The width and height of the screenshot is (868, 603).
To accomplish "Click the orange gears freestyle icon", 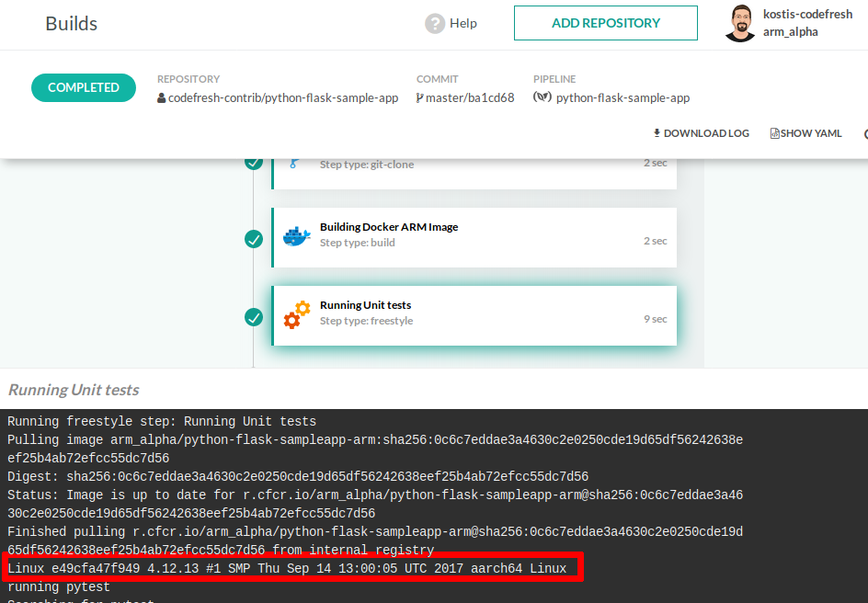I will click(296, 314).
